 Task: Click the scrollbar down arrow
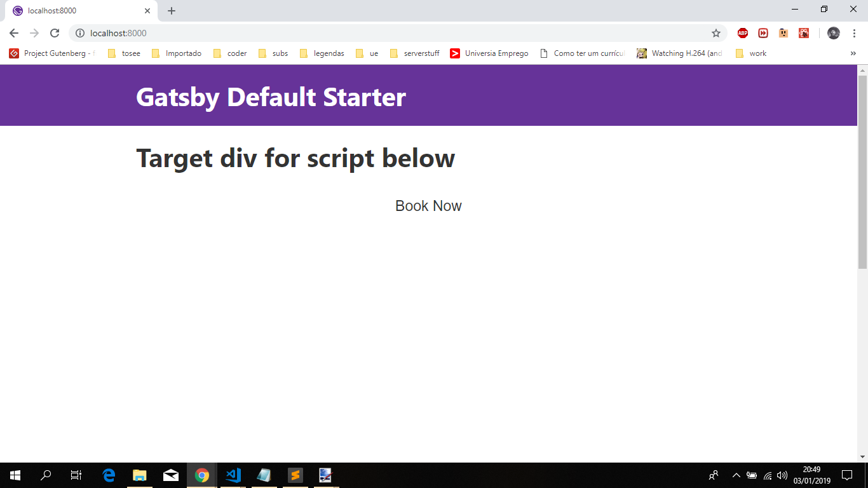862,457
